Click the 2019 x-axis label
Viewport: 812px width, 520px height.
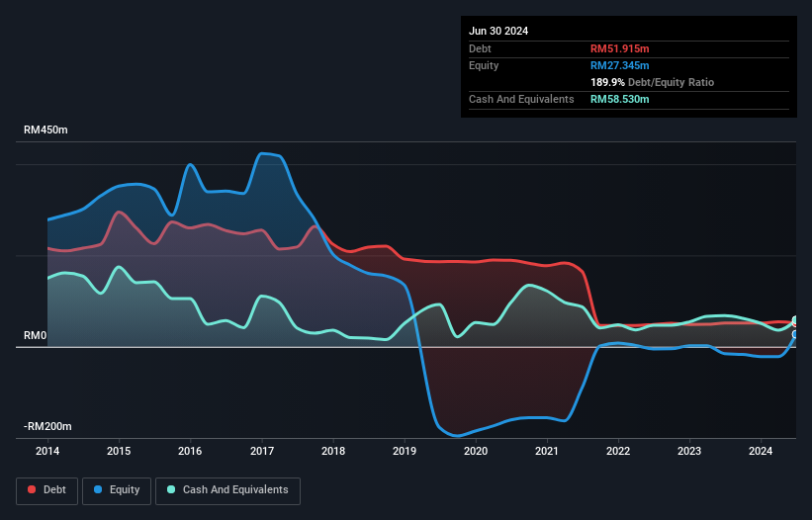pos(405,451)
